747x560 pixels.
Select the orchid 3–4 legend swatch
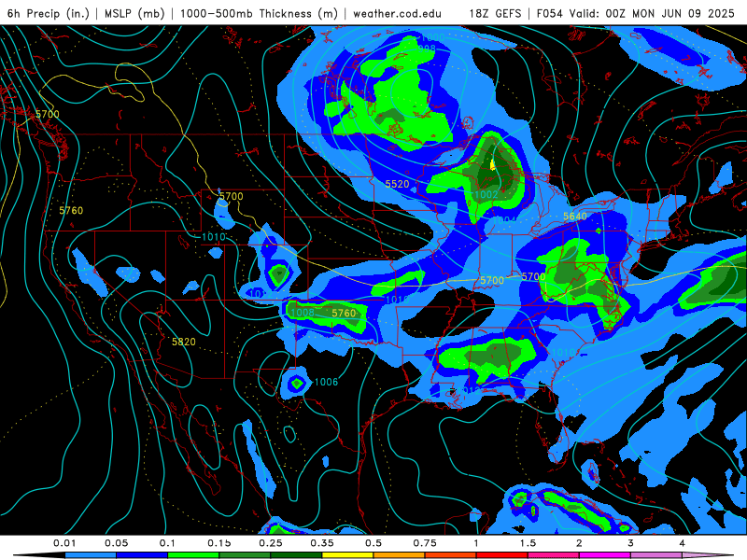pos(656,555)
